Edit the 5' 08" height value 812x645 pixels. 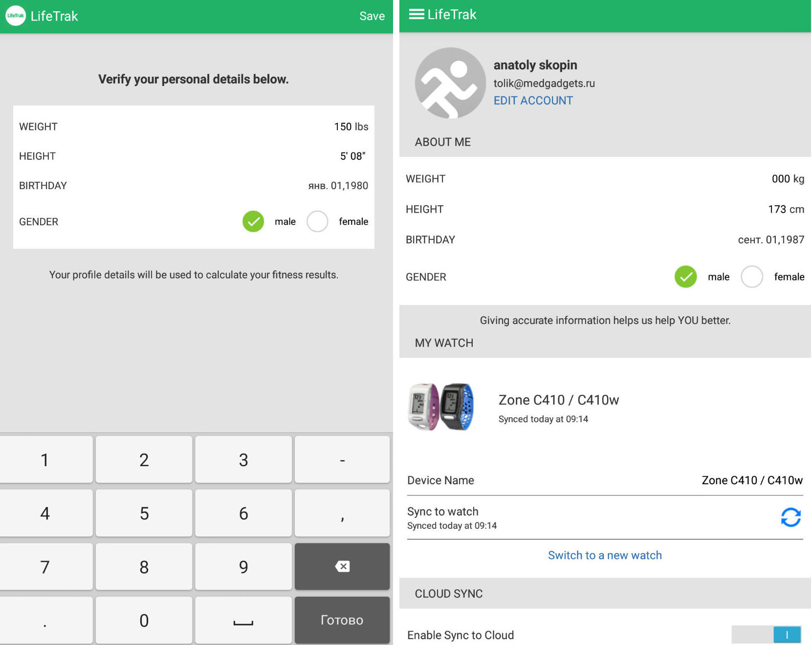click(x=353, y=156)
